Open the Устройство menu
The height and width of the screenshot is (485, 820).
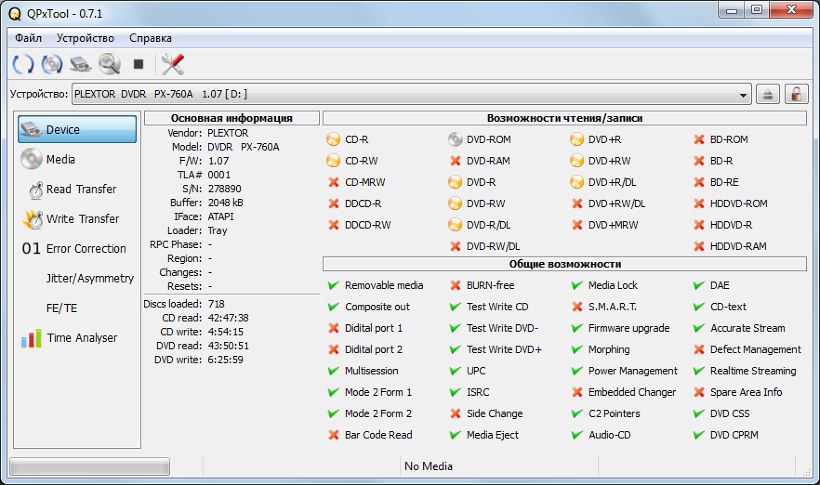85,38
